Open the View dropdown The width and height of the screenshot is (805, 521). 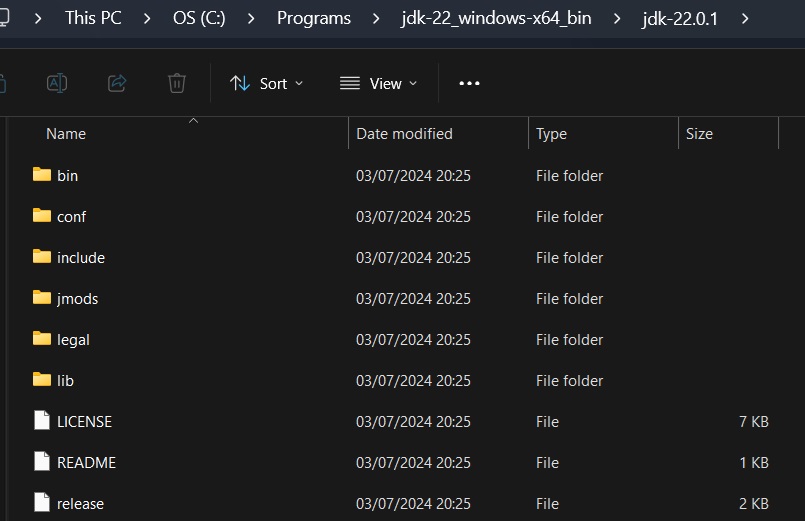pyautogui.click(x=378, y=83)
